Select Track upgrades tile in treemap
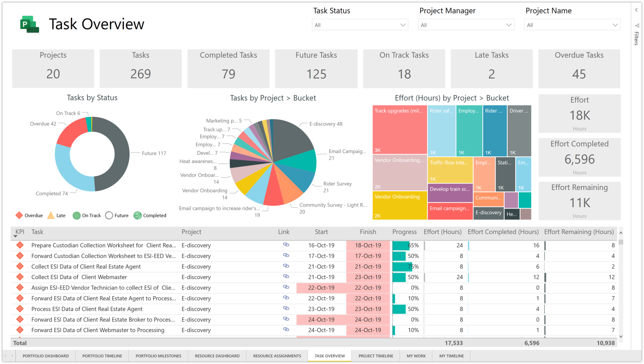Image resolution: width=644 pixels, height=364 pixels. coord(399,130)
